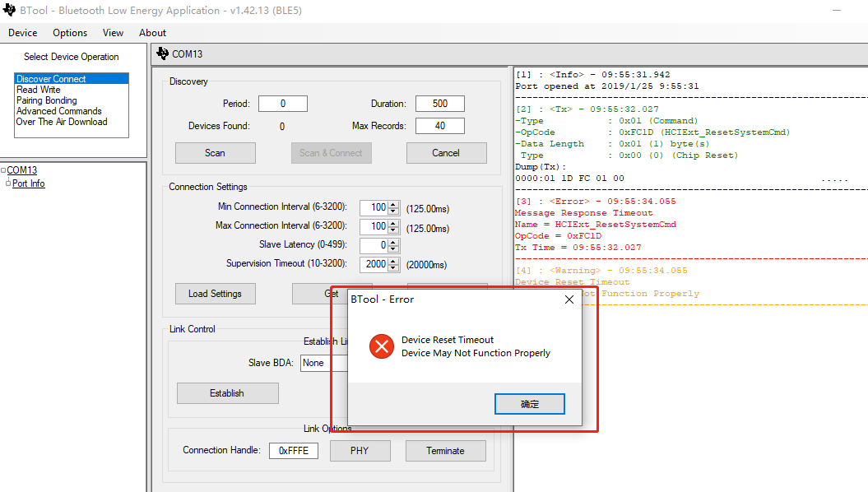Image resolution: width=868 pixels, height=492 pixels.
Task: Select Discover Connect operation
Action: [x=72, y=79]
